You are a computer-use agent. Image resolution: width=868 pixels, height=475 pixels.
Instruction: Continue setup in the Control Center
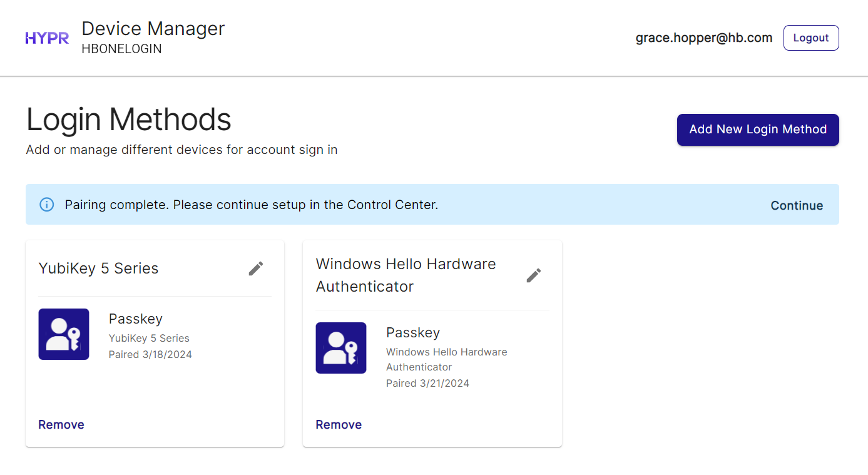(x=797, y=205)
